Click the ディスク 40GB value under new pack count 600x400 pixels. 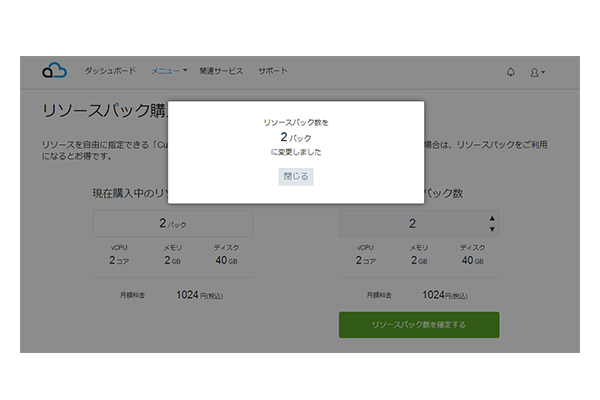(x=472, y=260)
